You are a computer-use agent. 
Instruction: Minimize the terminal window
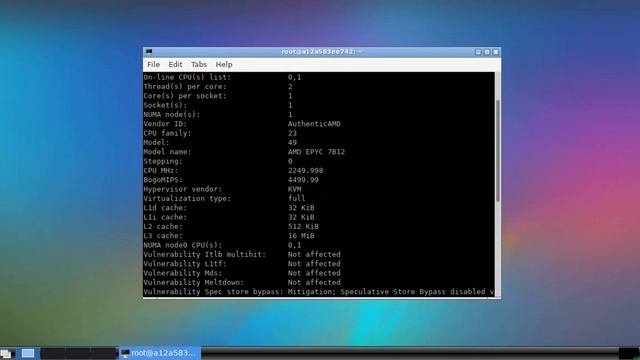coord(478,52)
